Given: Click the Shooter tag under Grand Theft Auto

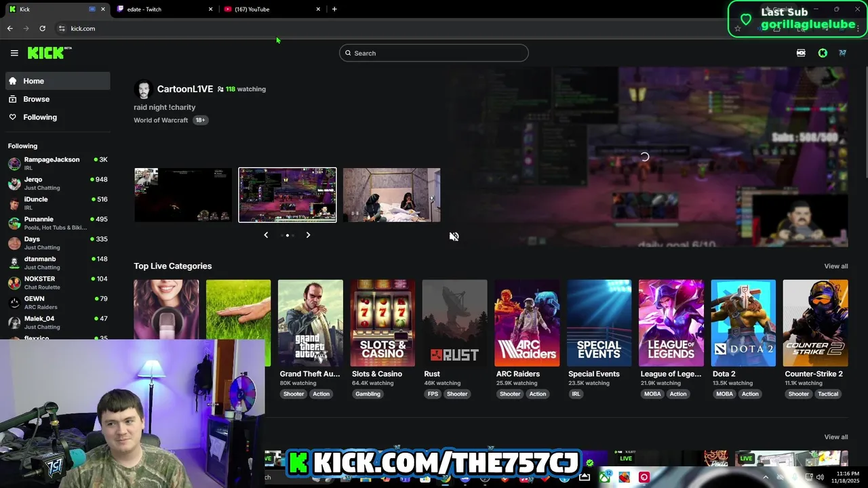Looking at the screenshot, I should [x=294, y=394].
